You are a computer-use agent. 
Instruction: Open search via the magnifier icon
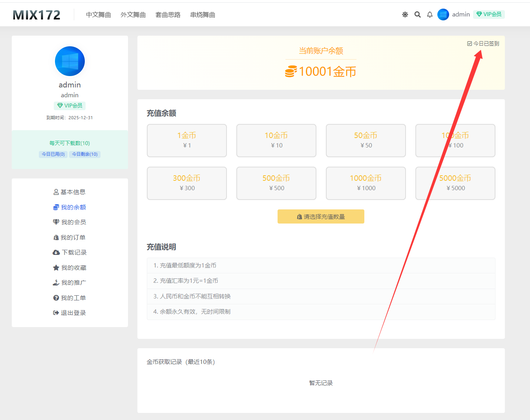(x=418, y=15)
